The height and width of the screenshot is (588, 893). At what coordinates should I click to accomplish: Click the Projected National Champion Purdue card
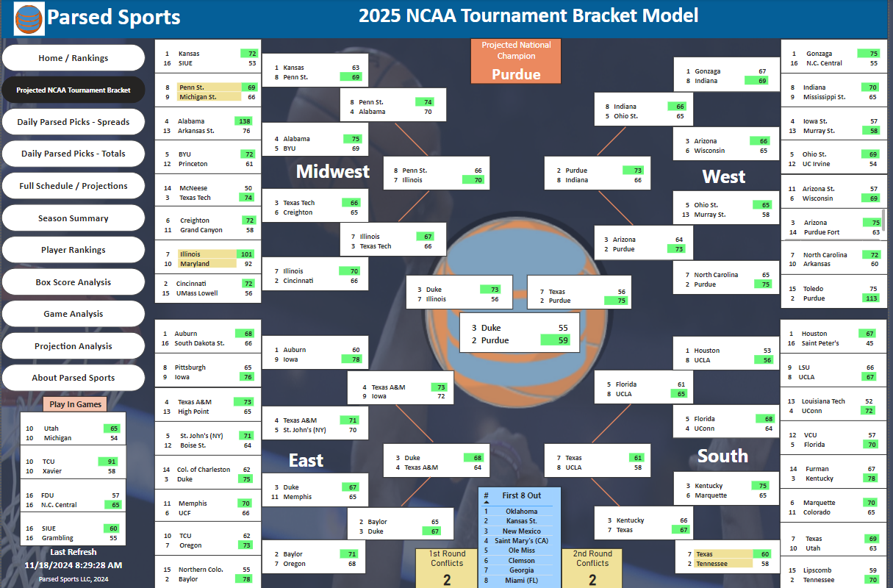pyautogui.click(x=516, y=61)
